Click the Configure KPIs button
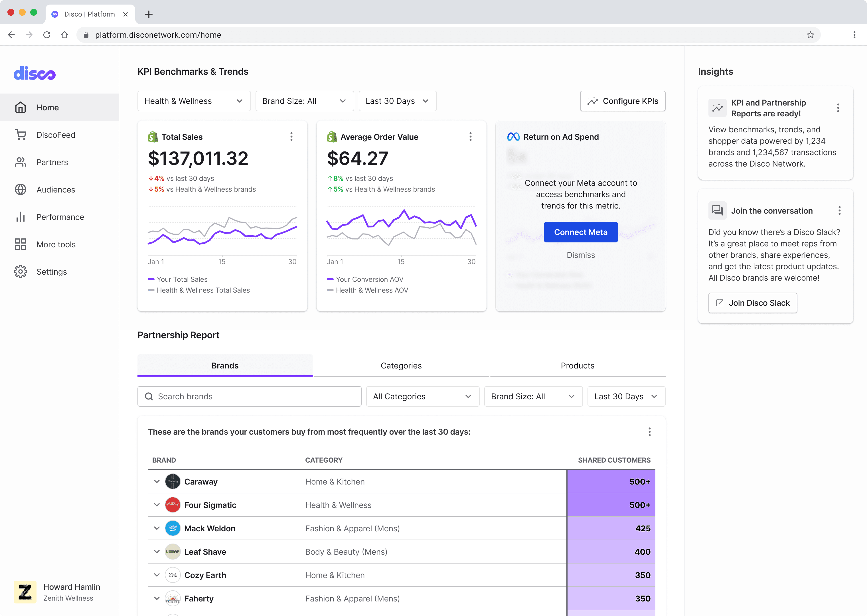867x616 pixels. tap(623, 101)
